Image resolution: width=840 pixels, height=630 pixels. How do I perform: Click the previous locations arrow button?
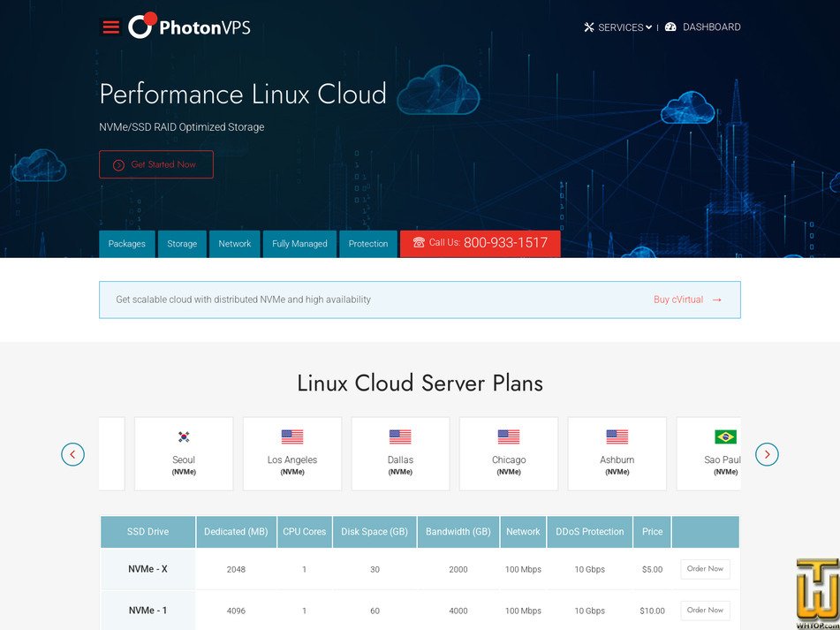72,454
